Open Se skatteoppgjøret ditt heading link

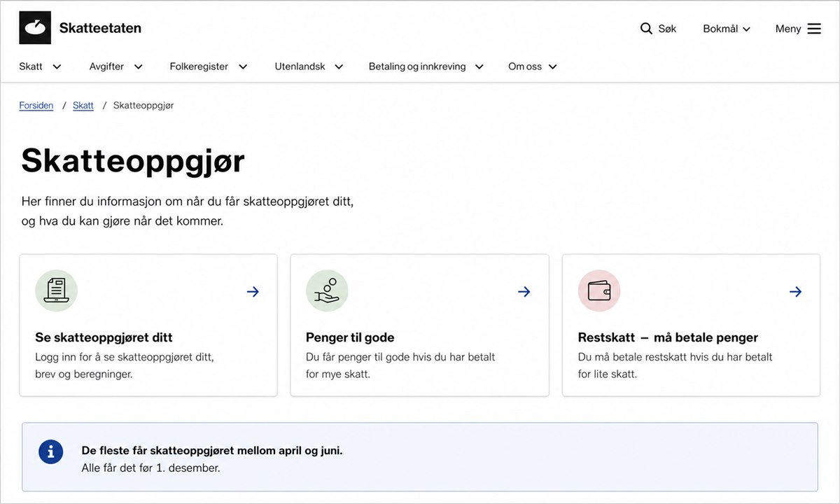tap(104, 337)
